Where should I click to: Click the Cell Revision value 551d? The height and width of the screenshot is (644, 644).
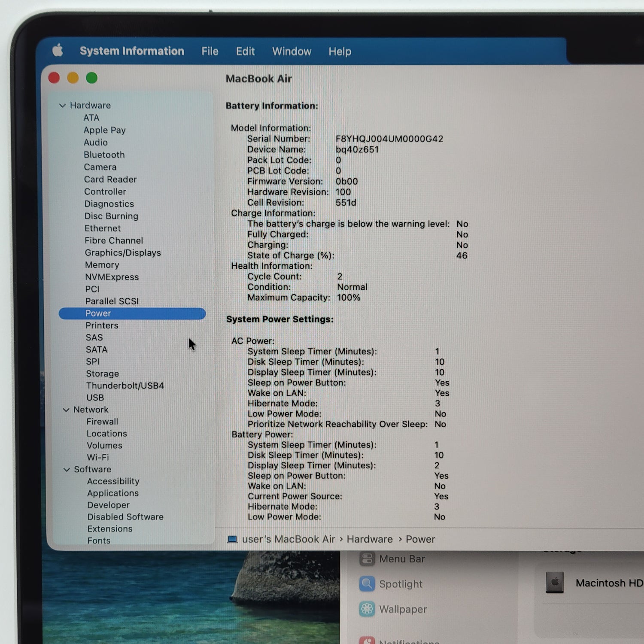pos(346,203)
